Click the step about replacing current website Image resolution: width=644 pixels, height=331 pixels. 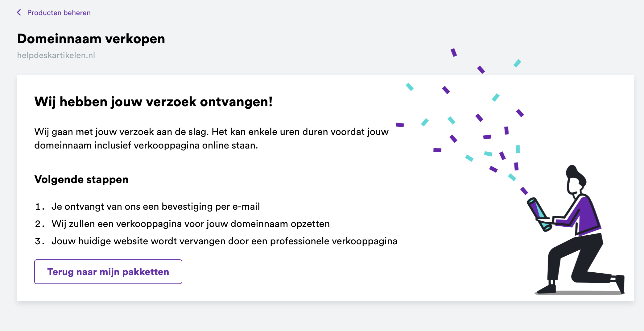(224, 241)
